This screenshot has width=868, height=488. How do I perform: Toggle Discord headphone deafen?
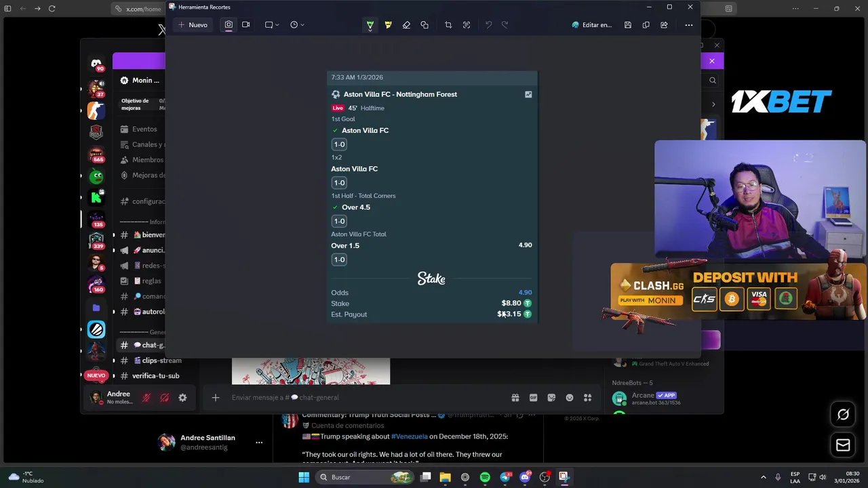164,398
